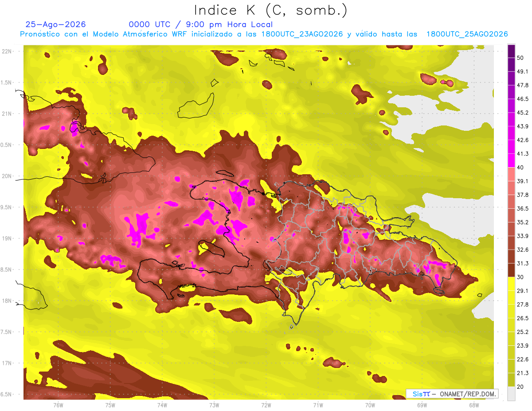Click the '68W' longitude label
The image size is (532, 411).
pyautogui.click(x=474, y=405)
